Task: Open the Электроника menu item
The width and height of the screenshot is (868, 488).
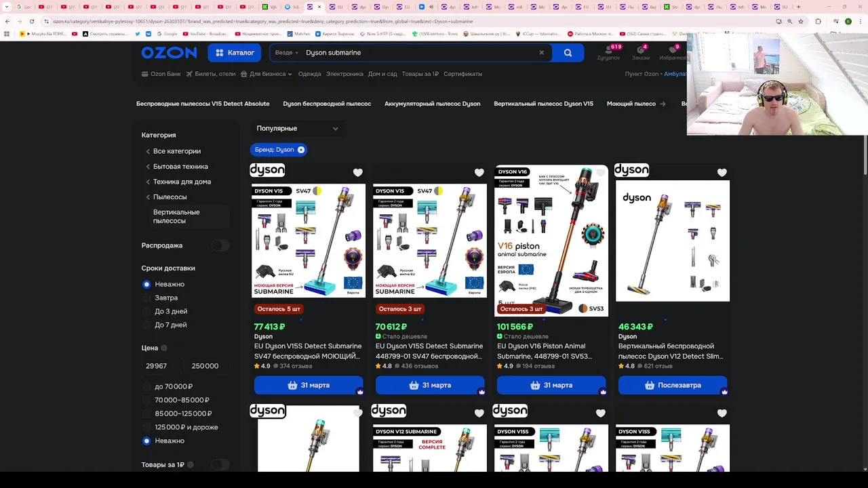Action: click(x=344, y=74)
